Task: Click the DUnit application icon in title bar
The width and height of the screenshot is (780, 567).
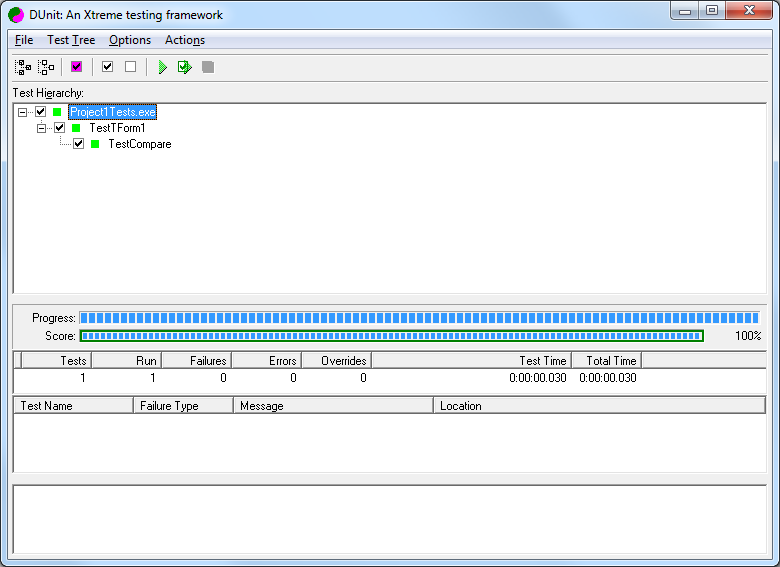Action: click(x=16, y=15)
